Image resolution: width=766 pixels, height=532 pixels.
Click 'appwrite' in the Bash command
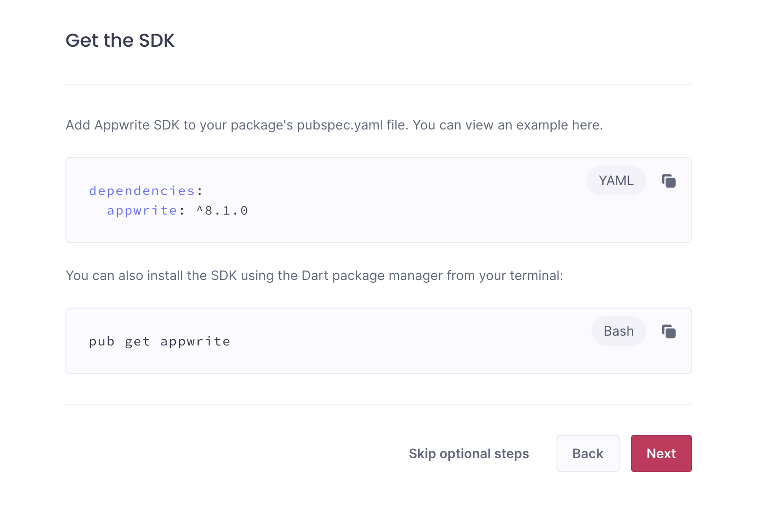click(195, 342)
